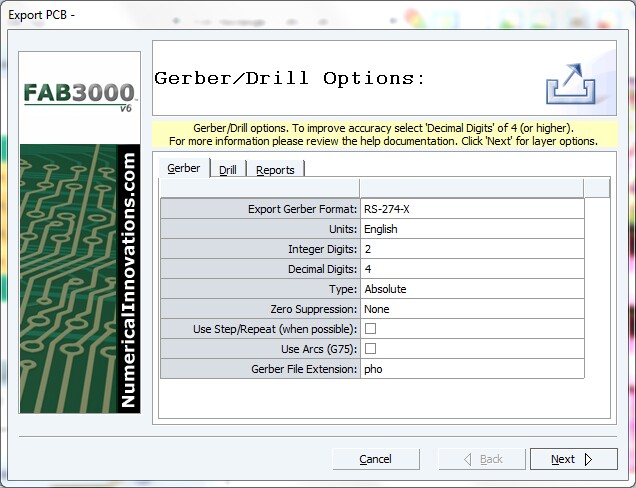This screenshot has width=636, height=488.
Task: Click the NumericalInnovations.com banner
Action: coord(128,279)
